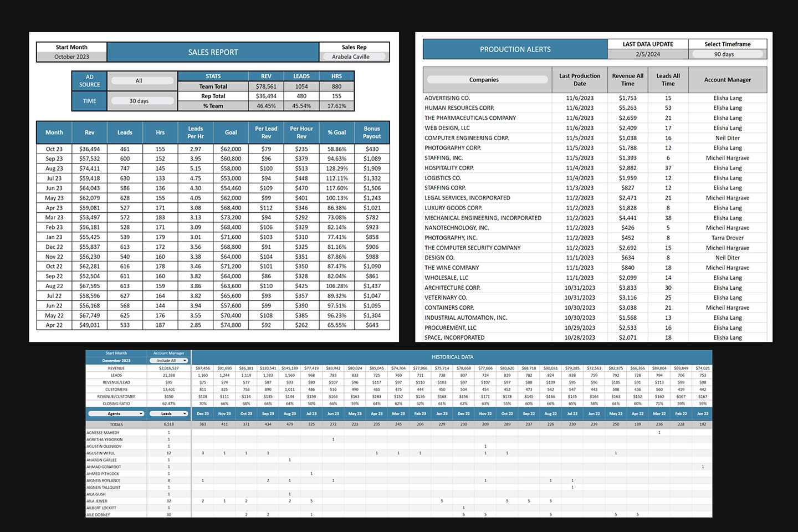This screenshot has height=532, width=798.
Task: Select the Team Total revenue $78,561
Action: pyautogui.click(x=266, y=86)
